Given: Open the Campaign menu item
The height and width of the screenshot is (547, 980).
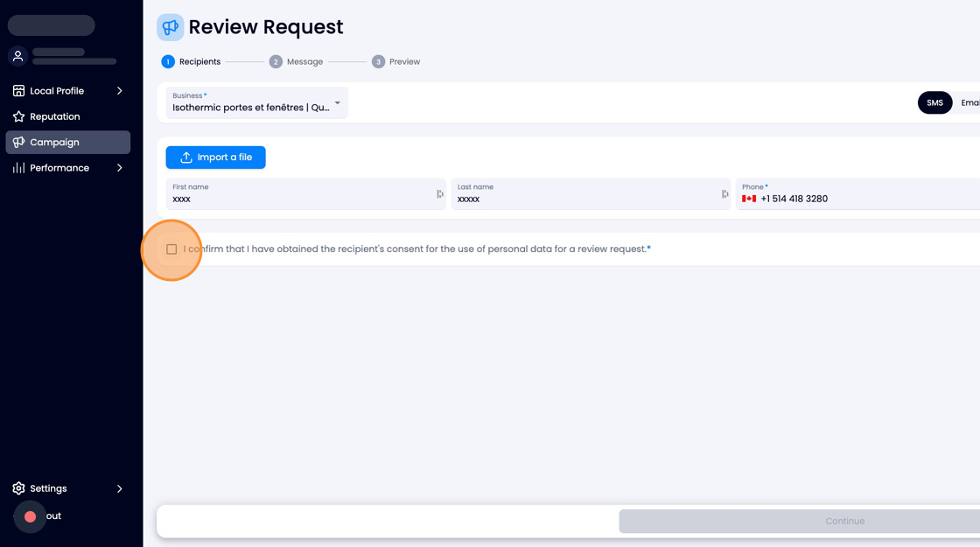Looking at the screenshot, I should click(68, 142).
